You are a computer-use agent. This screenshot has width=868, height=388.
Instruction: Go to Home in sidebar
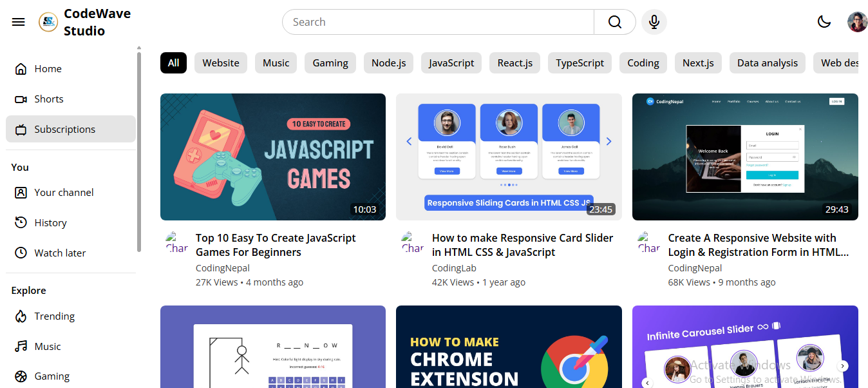click(71, 69)
